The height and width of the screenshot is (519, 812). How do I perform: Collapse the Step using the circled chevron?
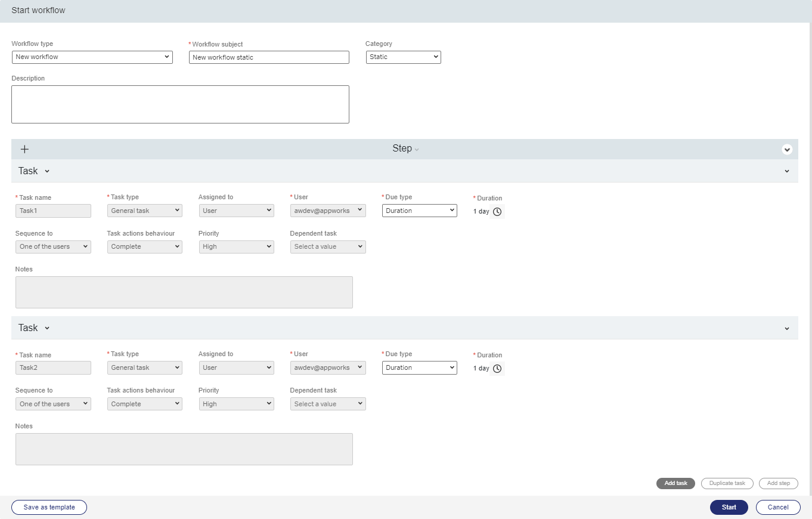pyautogui.click(x=787, y=150)
